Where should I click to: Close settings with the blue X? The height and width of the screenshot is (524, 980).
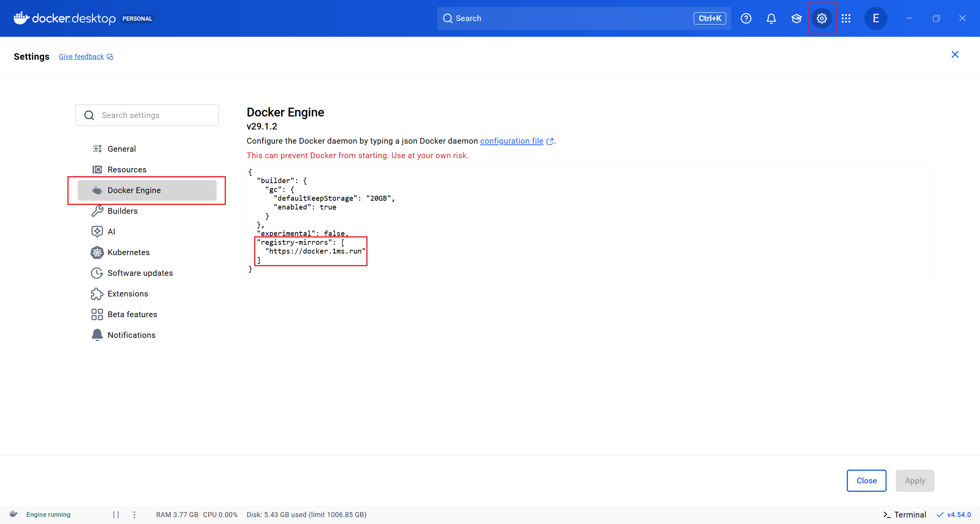pos(955,55)
